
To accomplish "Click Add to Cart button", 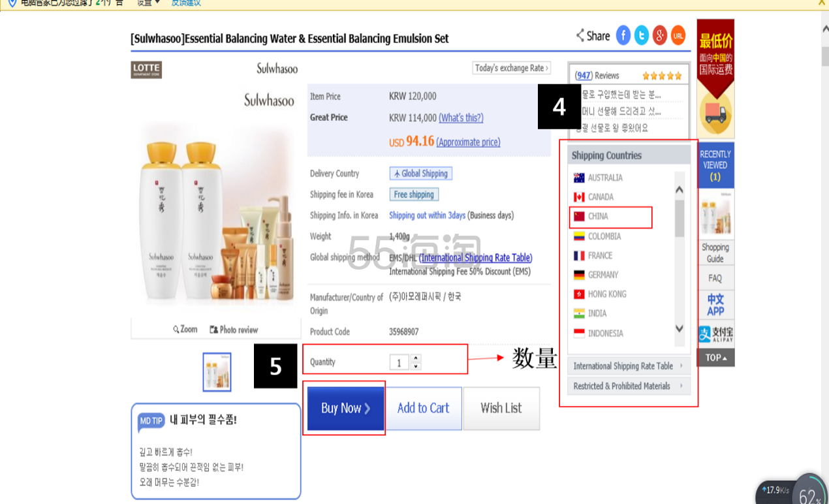I will (424, 408).
